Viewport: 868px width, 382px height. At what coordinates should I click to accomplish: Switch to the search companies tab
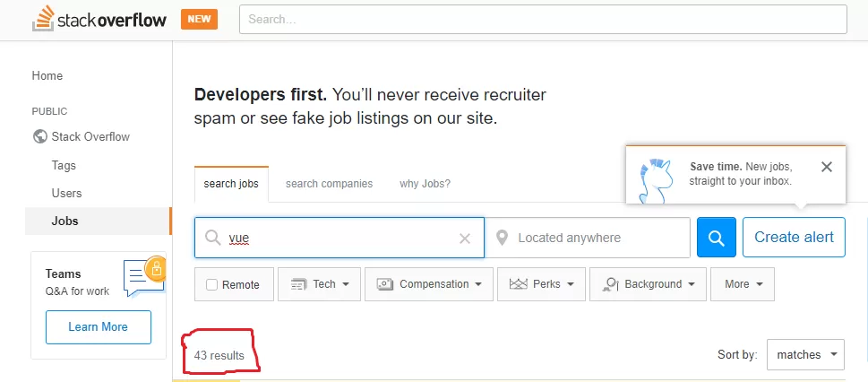coord(329,184)
